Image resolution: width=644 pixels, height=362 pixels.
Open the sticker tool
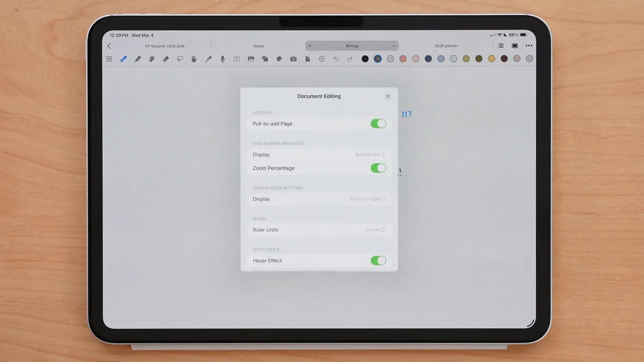click(x=279, y=59)
